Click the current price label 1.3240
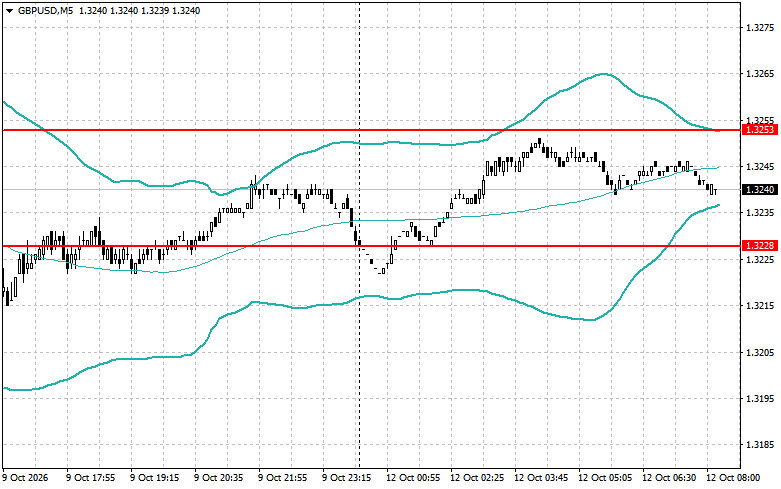The width and height of the screenshot is (781, 489). 760,190
